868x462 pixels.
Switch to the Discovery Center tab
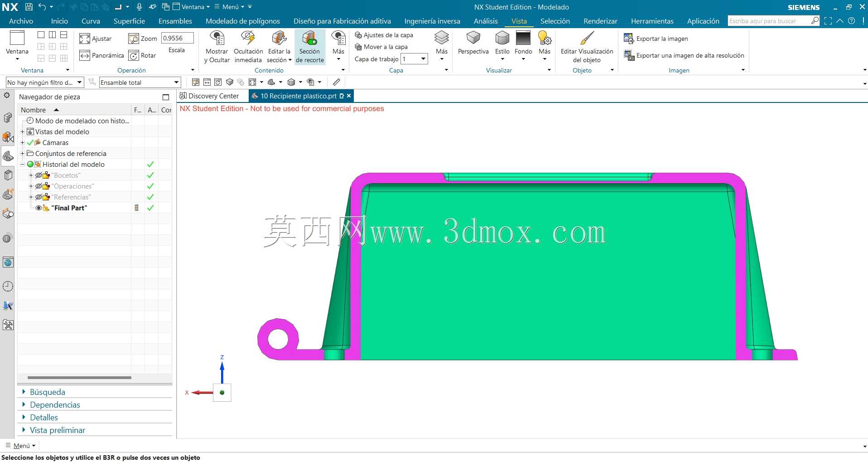coord(209,96)
